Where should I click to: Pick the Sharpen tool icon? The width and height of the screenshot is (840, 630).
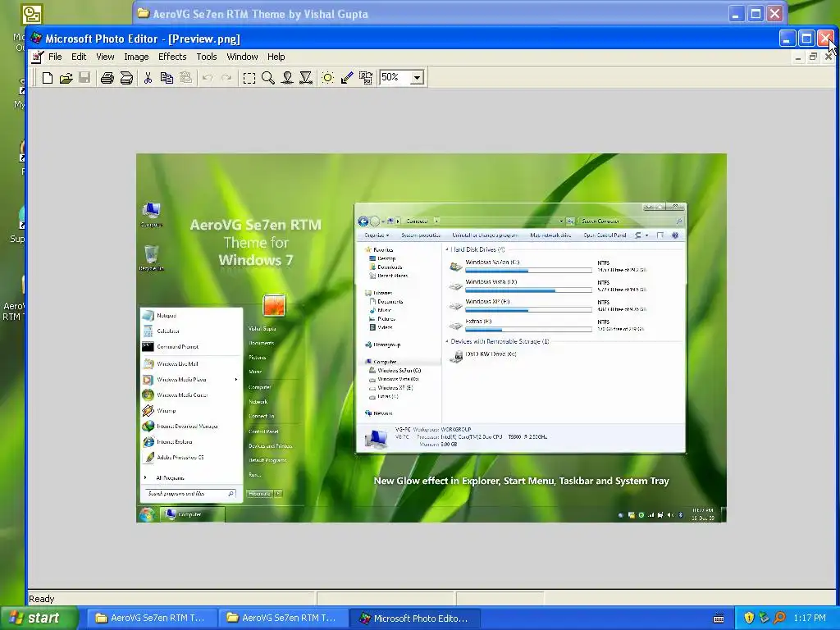[306, 78]
